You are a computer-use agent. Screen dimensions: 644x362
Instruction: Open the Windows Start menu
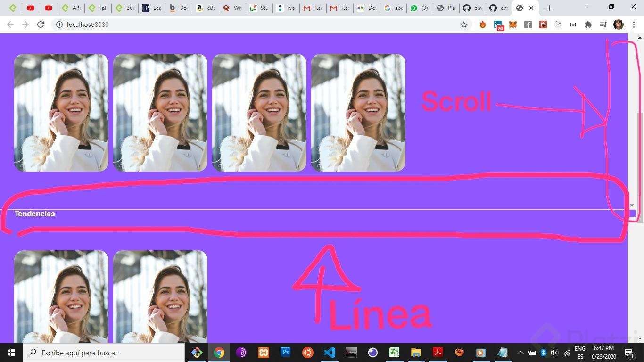pos(11,353)
